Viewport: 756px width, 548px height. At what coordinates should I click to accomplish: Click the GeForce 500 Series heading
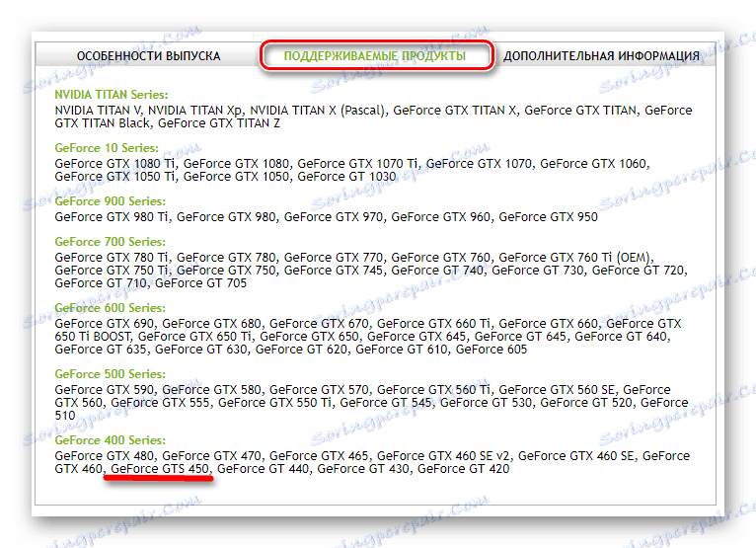click(x=110, y=374)
